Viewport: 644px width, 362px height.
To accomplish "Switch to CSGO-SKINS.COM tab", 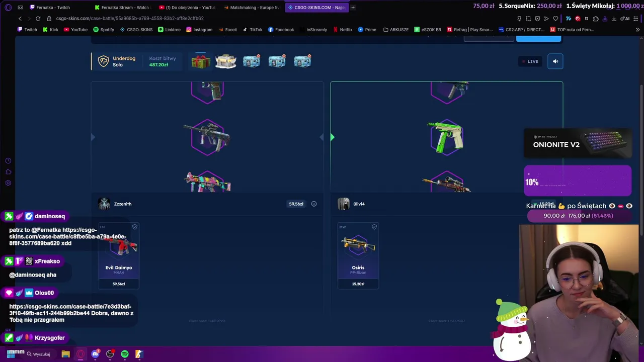I will click(316, 8).
